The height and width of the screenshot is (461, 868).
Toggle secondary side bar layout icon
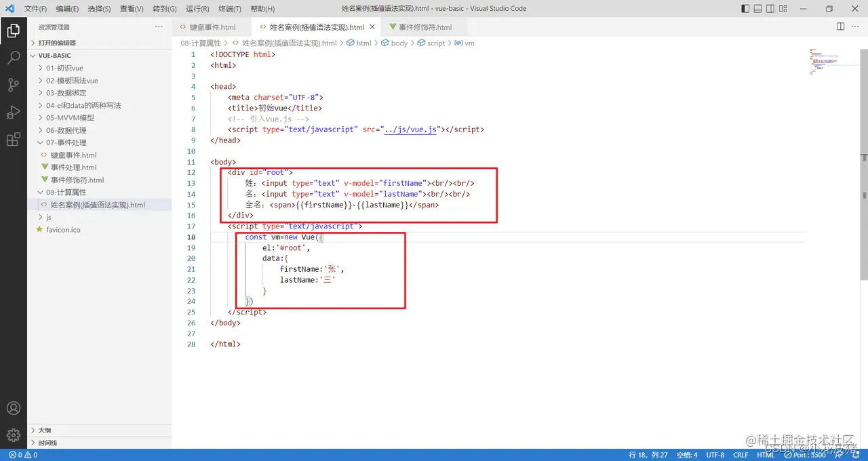tap(772, 9)
